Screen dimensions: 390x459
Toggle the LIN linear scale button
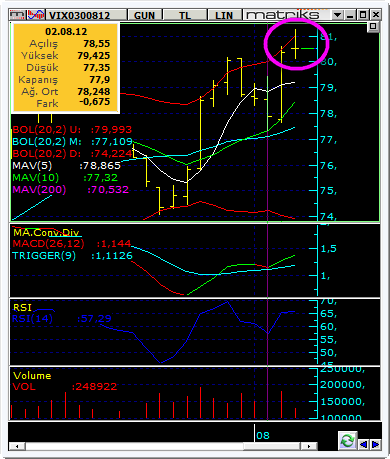click(224, 15)
